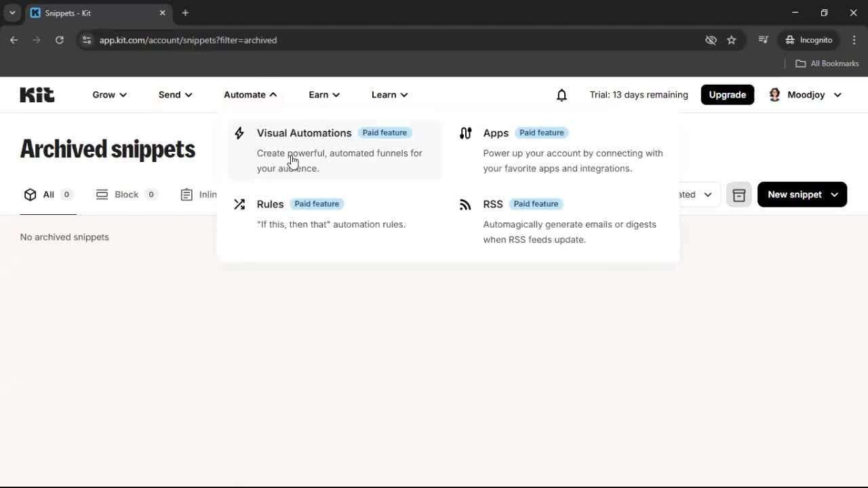Select the Visual Automations lightning icon
Image resolution: width=868 pixels, height=488 pixels.
pos(239,133)
